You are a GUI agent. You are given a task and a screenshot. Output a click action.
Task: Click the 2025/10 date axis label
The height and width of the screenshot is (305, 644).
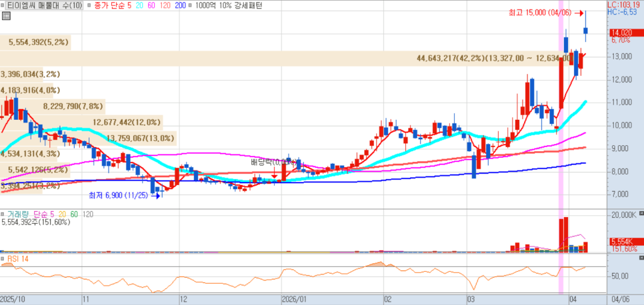pyautogui.click(x=13, y=298)
